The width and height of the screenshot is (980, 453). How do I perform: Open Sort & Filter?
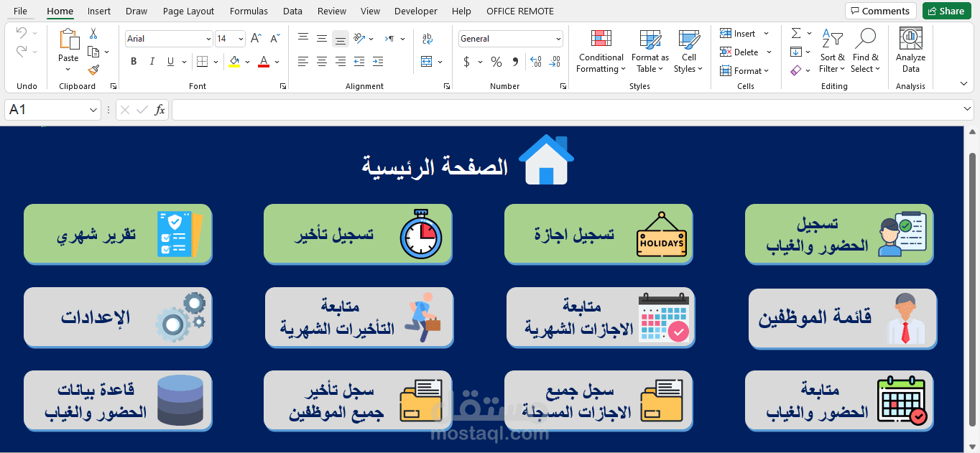831,52
